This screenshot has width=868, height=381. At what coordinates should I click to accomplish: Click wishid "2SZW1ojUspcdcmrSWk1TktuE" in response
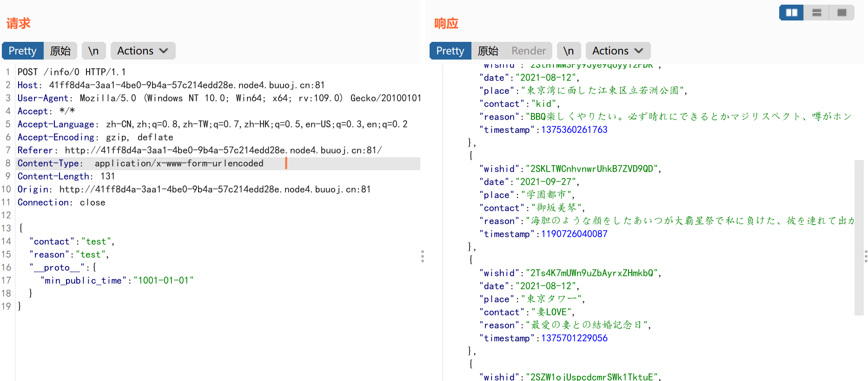[593, 377]
